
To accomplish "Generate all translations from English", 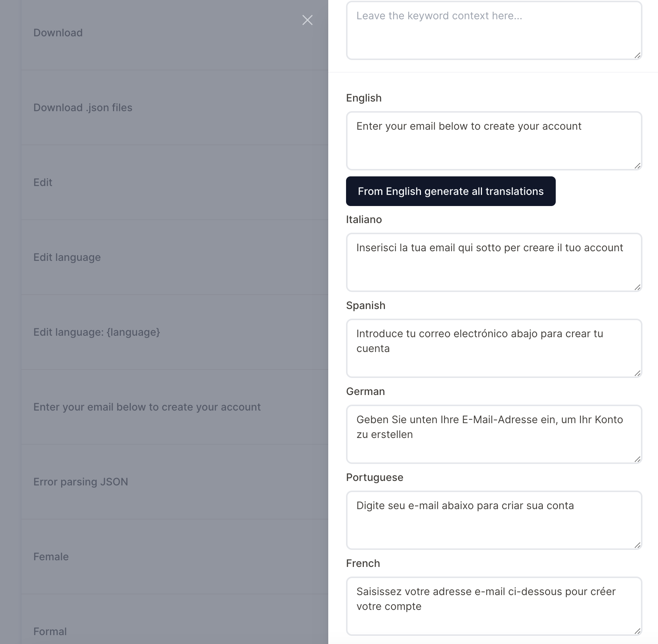I will click(451, 191).
